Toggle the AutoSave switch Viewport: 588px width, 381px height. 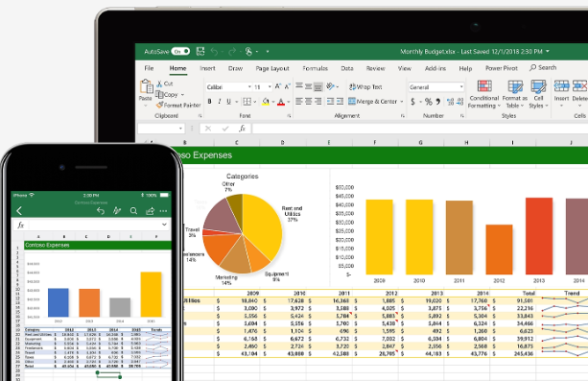click(x=180, y=52)
